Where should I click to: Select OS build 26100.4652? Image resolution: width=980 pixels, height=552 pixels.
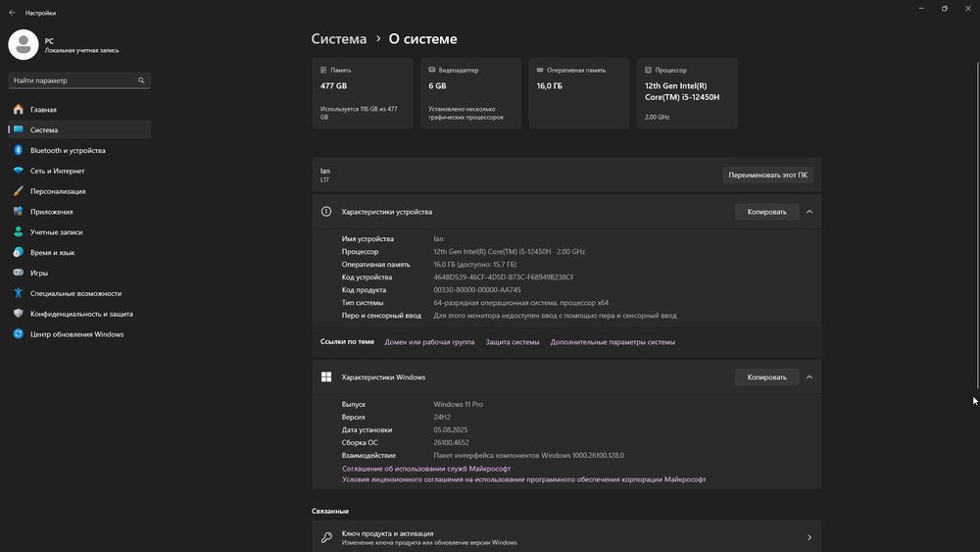tap(451, 442)
